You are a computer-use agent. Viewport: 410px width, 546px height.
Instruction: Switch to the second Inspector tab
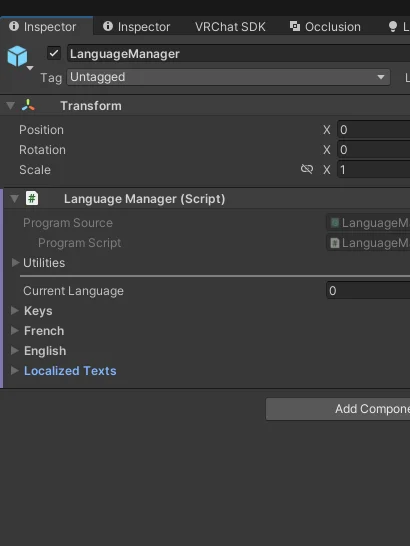pyautogui.click(x=137, y=27)
